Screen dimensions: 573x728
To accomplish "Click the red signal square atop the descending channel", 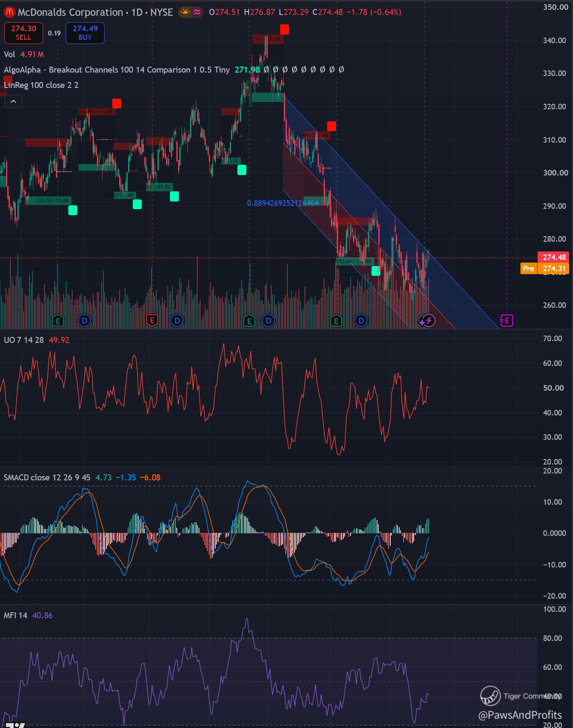I will point(331,126).
